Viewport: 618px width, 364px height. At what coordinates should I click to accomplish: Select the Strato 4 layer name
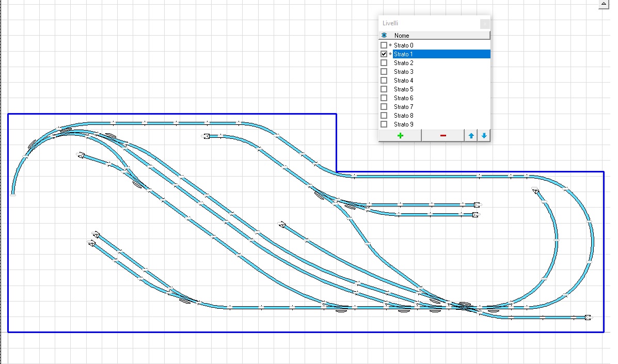404,81
